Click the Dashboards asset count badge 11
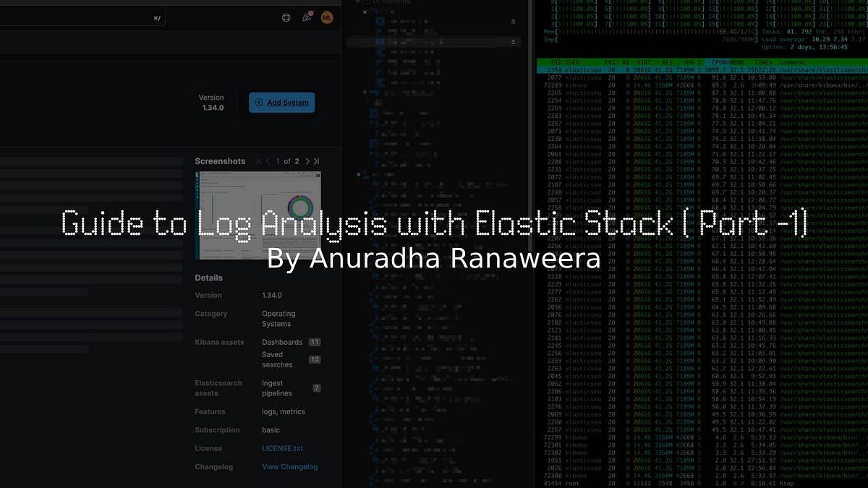This screenshot has width=868, height=488. (x=314, y=342)
